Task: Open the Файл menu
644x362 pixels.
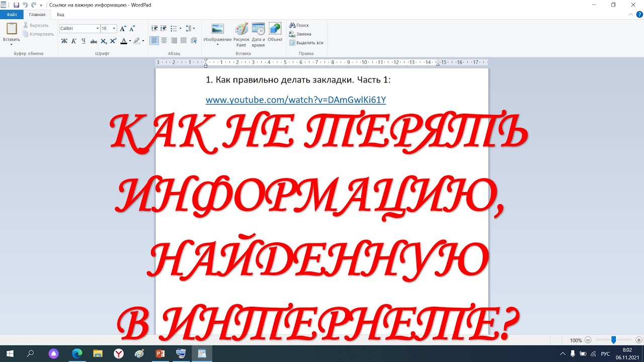Action: (12, 15)
